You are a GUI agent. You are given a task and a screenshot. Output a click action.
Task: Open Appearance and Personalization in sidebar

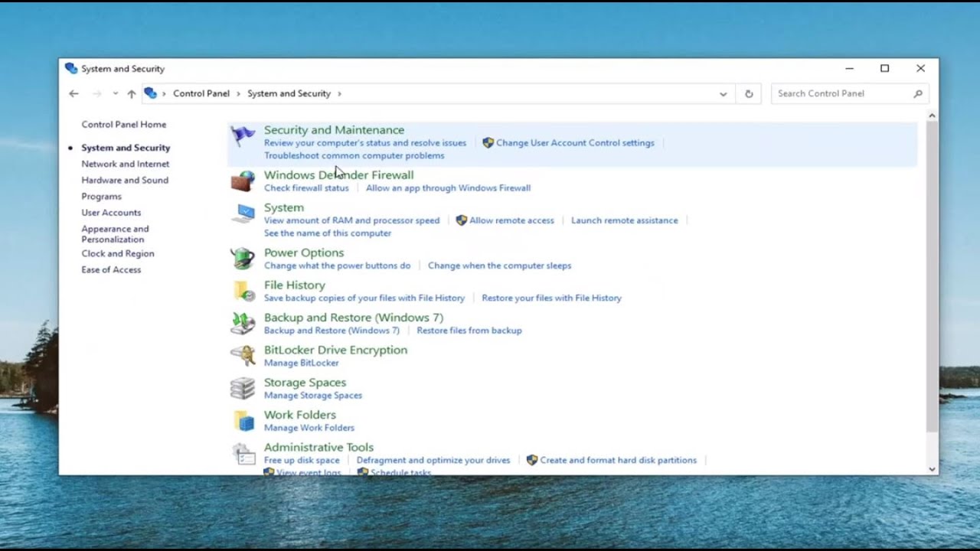(116, 233)
